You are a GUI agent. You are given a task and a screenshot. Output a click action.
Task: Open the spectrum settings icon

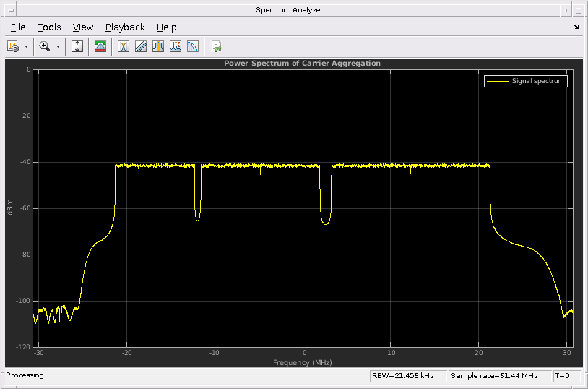point(13,46)
